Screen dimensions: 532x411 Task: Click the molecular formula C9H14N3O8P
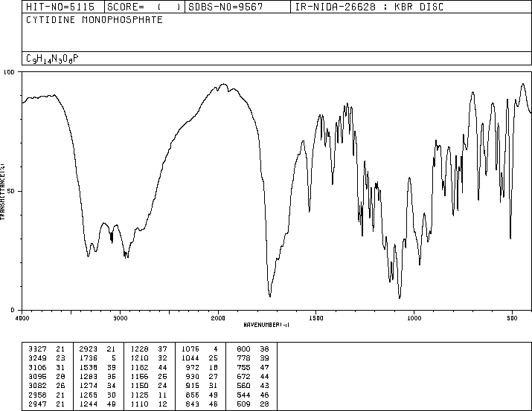pos(52,59)
